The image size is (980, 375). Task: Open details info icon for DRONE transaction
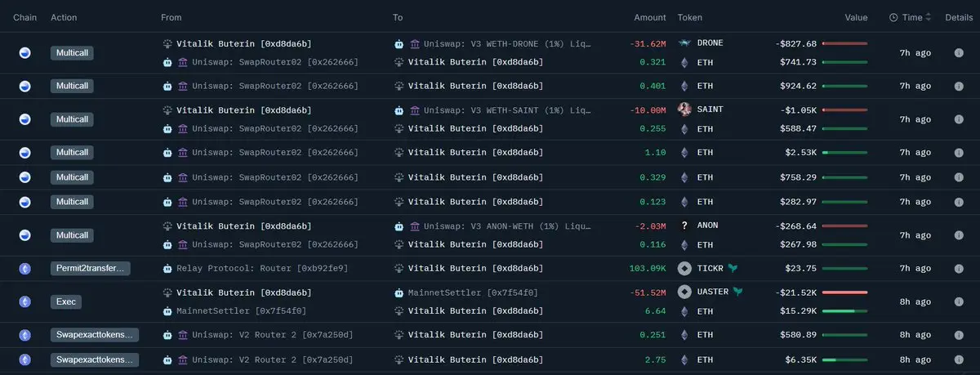click(x=959, y=53)
